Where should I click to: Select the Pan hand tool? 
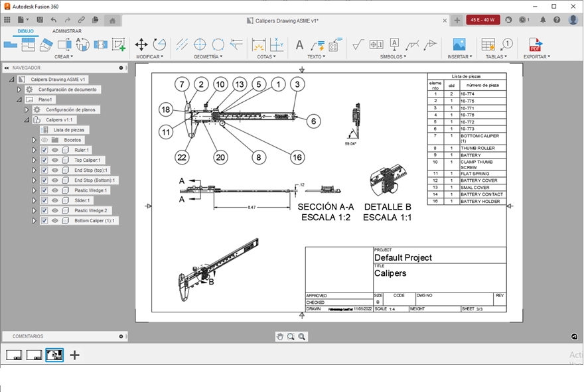tap(279, 336)
